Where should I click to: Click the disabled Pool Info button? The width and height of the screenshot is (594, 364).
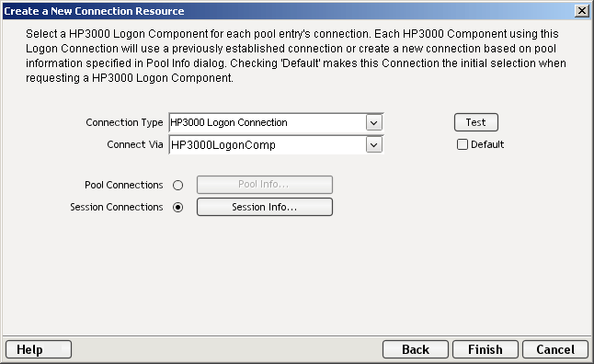(265, 185)
